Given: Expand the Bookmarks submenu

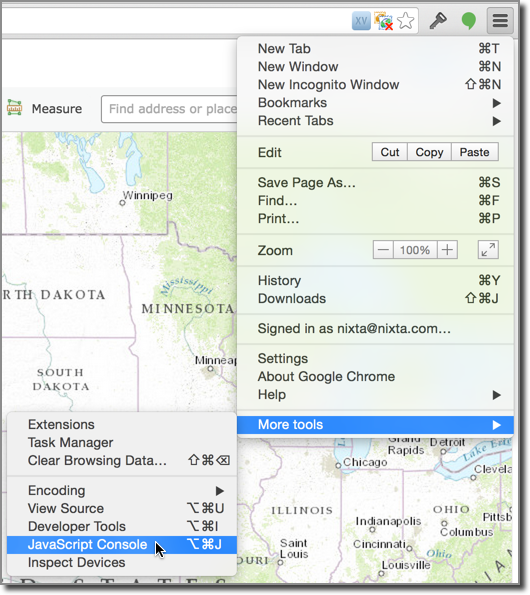Looking at the screenshot, I should [375, 103].
